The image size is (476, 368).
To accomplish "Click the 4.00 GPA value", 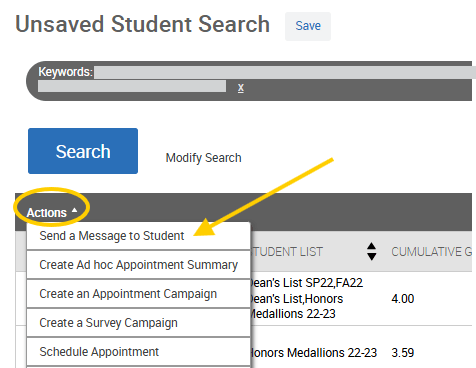I will tap(403, 299).
